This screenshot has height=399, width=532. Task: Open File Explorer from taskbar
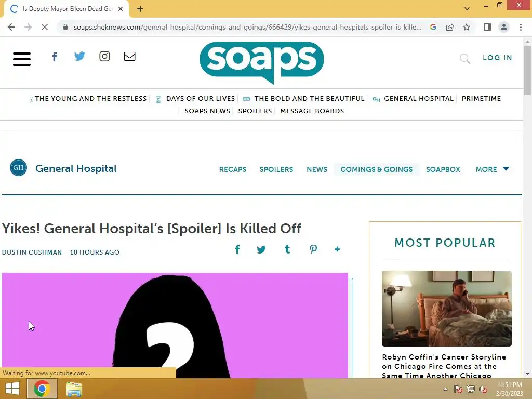pos(74,389)
